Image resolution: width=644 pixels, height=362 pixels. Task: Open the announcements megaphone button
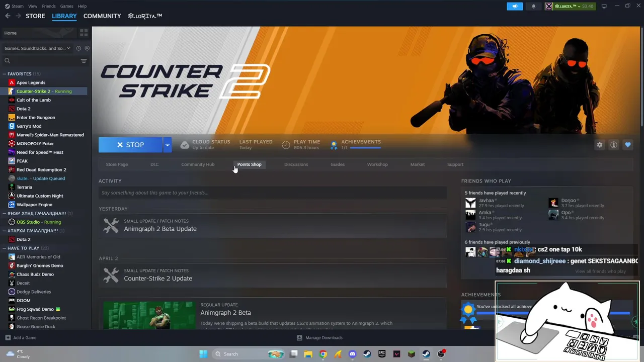click(515, 6)
